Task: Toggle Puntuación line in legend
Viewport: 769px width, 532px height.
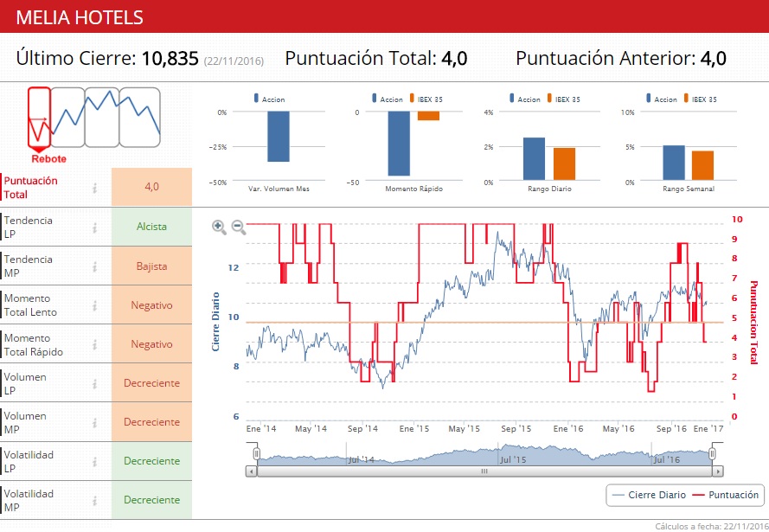Action: click(726, 495)
